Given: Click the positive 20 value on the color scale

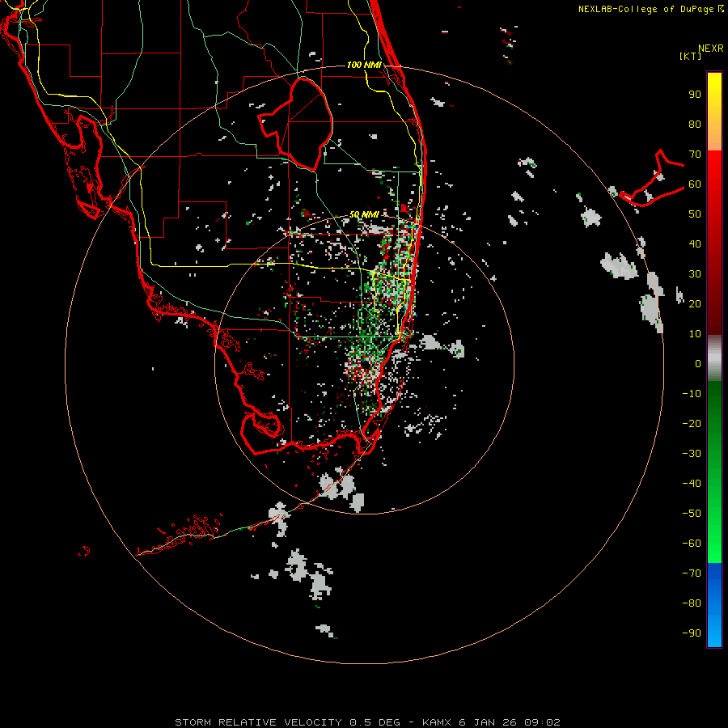Looking at the screenshot, I should [x=695, y=303].
